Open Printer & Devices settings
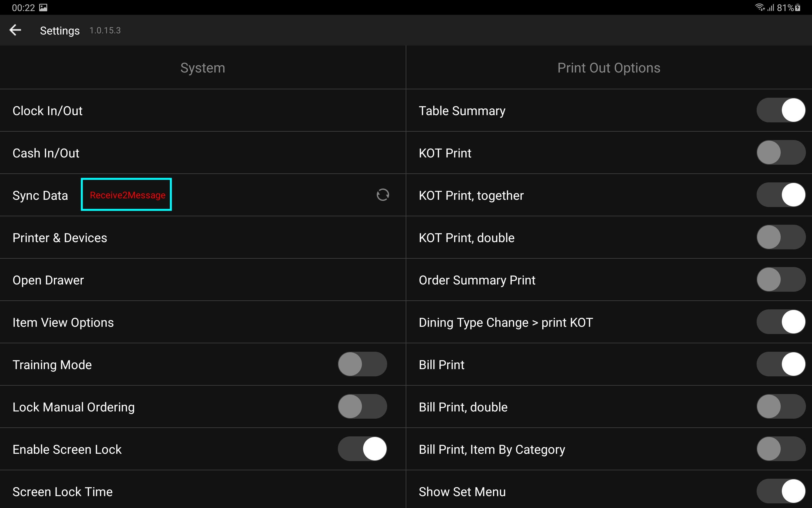 (60, 238)
